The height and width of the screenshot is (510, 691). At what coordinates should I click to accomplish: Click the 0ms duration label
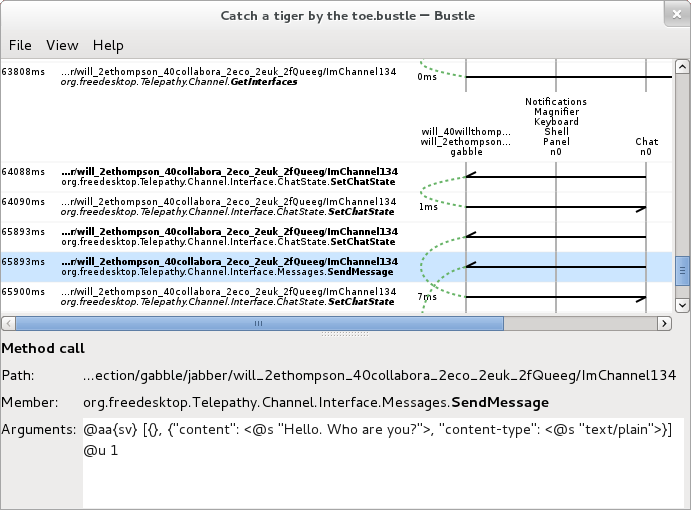tap(427, 77)
